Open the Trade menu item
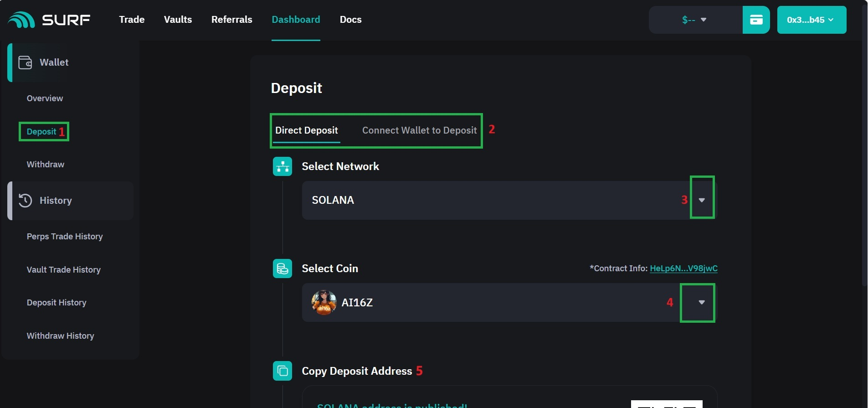Viewport: 868px width, 408px height. [132, 20]
